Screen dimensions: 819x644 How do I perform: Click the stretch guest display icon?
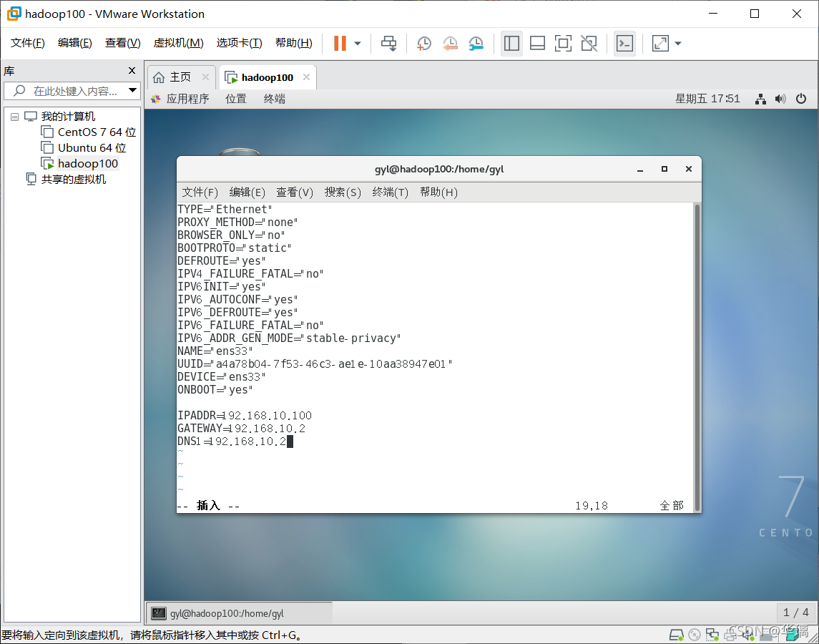pyautogui.click(x=661, y=43)
